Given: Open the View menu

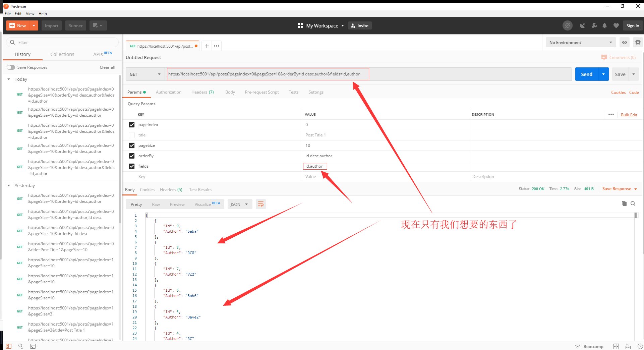Looking at the screenshot, I should coord(30,14).
